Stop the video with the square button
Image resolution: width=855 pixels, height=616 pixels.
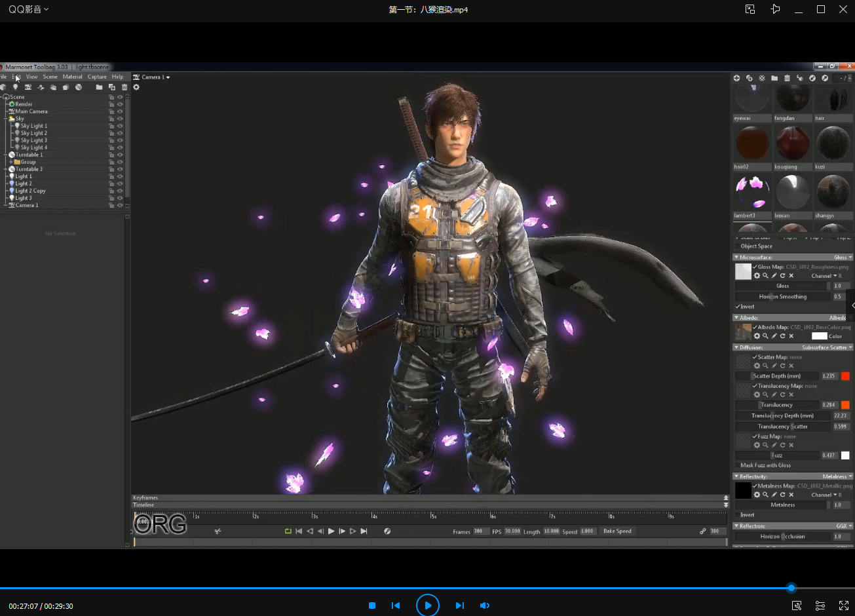click(x=372, y=606)
